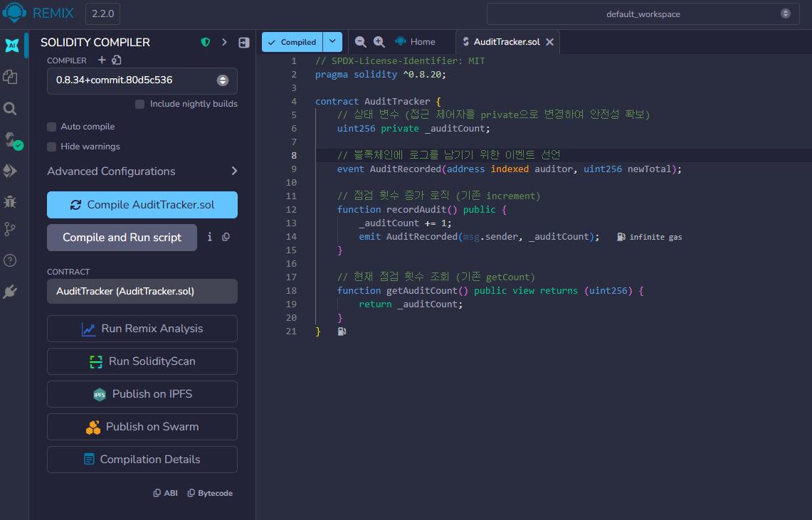The image size is (812, 520).
Task: Run SolidityScan
Action: tap(142, 361)
